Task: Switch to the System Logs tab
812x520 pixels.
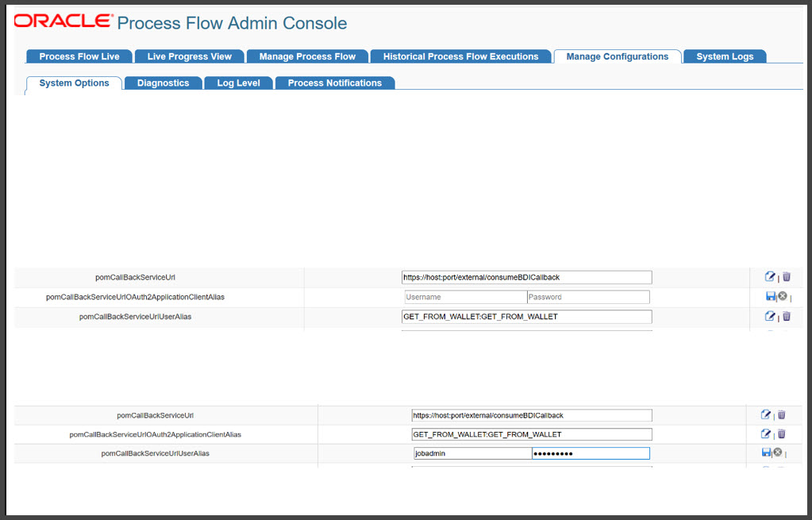Action: pos(724,56)
